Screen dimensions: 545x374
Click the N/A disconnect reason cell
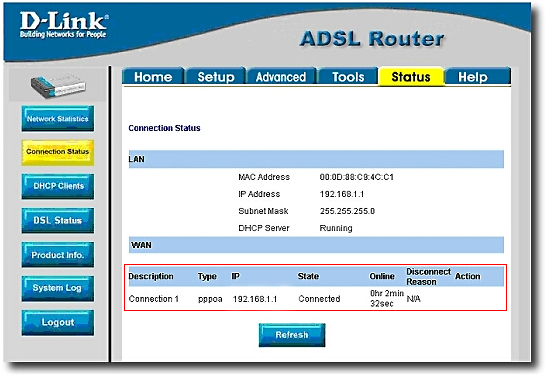click(x=413, y=299)
